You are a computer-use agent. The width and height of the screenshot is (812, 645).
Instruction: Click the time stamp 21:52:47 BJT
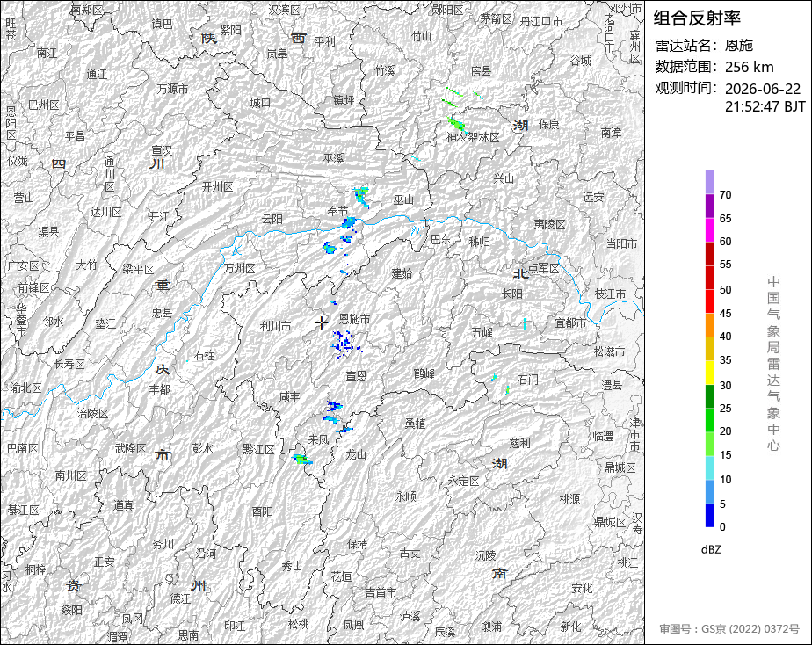pos(765,106)
